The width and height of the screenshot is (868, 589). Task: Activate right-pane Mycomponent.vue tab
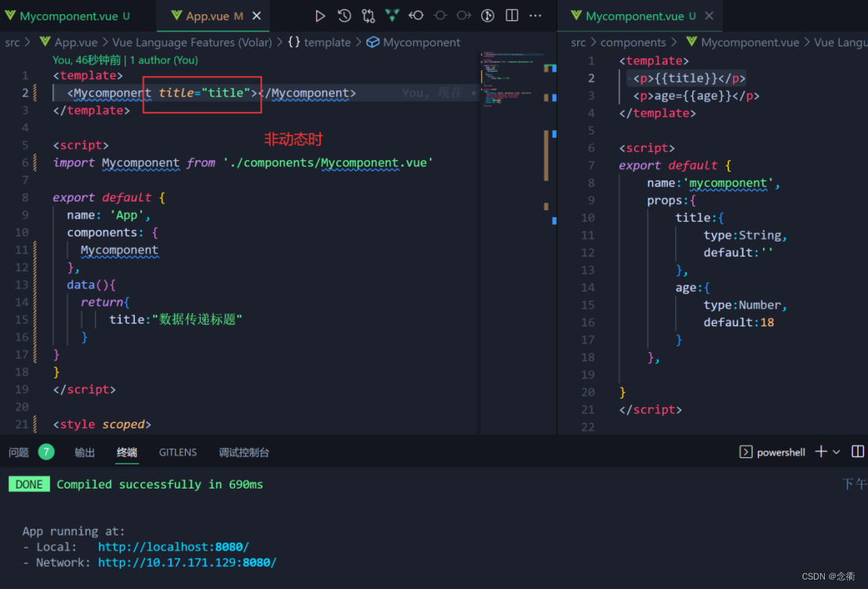coord(641,16)
